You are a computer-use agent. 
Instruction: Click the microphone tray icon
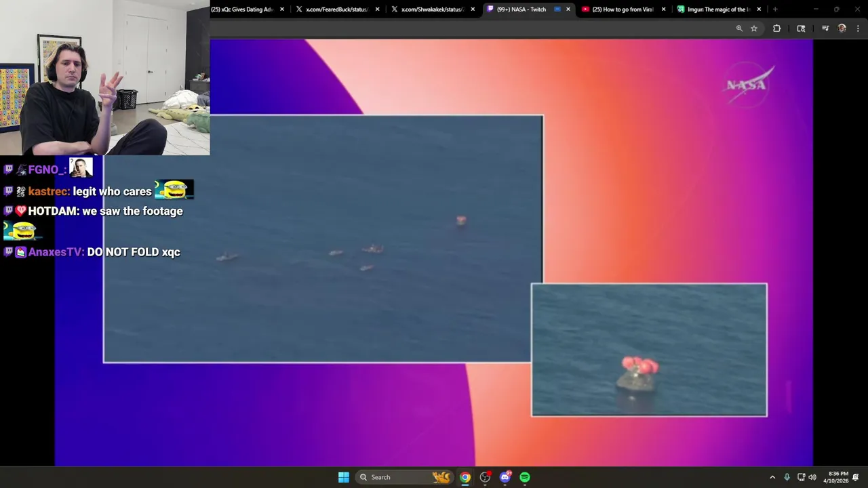pyautogui.click(x=787, y=477)
